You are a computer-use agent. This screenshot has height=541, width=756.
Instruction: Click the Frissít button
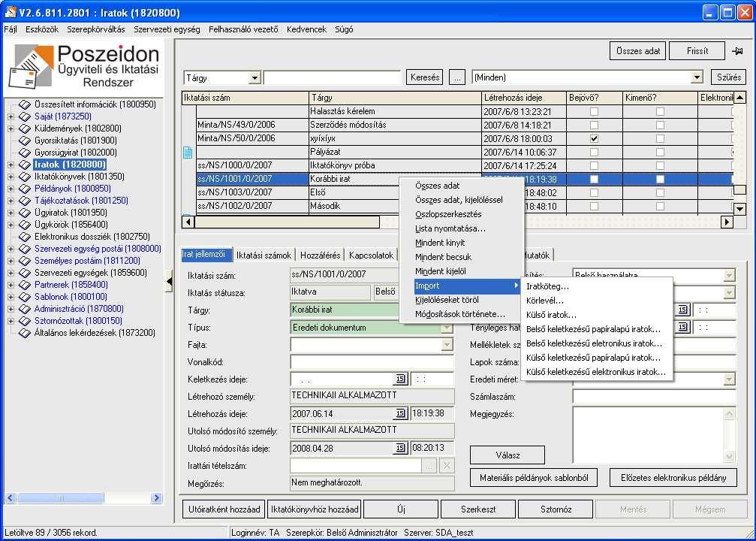point(697,50)
